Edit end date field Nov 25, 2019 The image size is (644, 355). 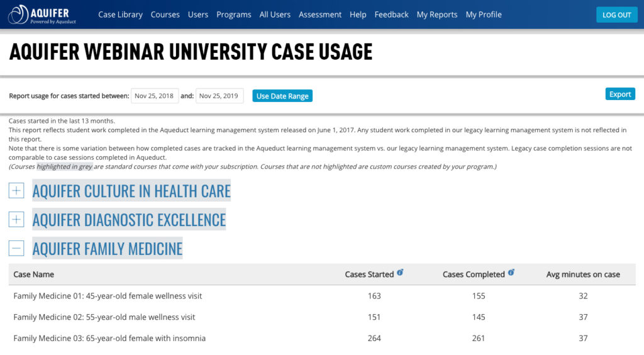[219, 96]
